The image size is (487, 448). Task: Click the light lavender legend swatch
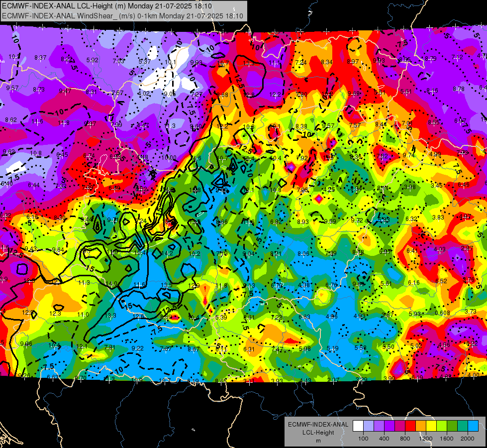[x=369, y=426]
